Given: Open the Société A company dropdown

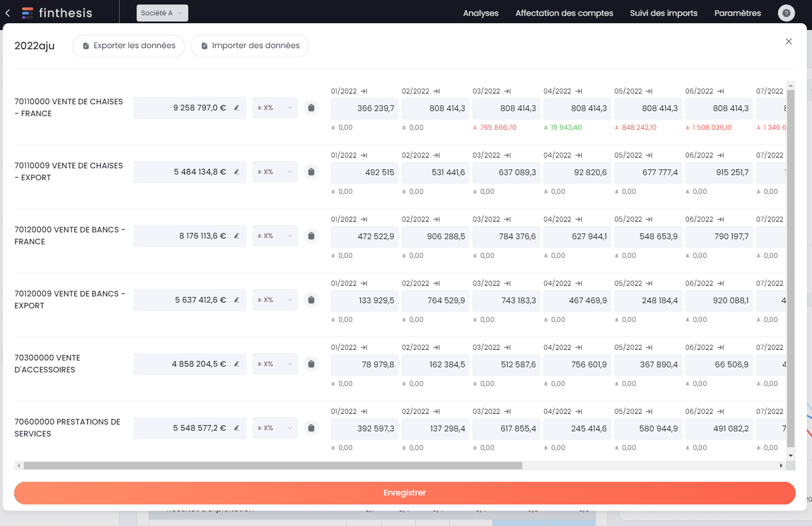Looking at the screenshot, I should point(162,13).
